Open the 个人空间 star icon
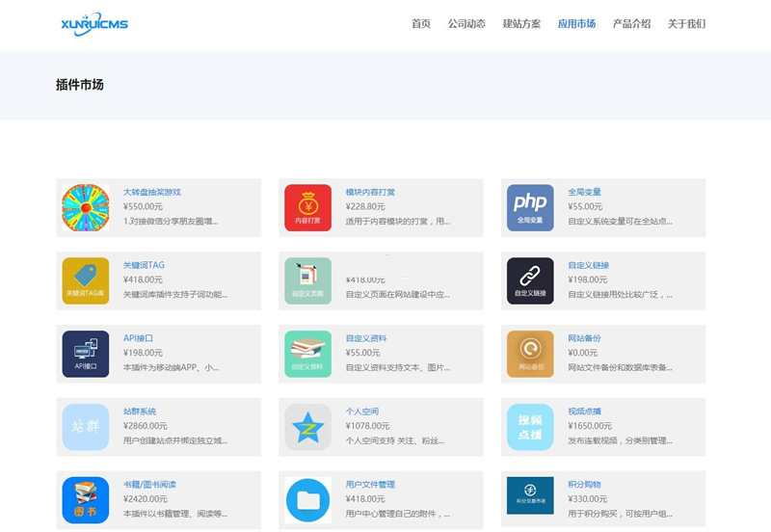 pos(307,427)
